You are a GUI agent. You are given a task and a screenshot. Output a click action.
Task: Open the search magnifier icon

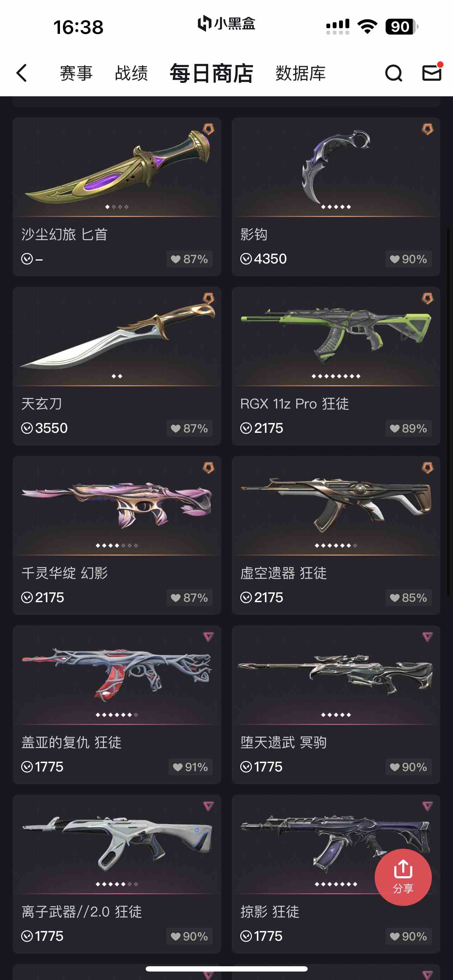point(393,73)
